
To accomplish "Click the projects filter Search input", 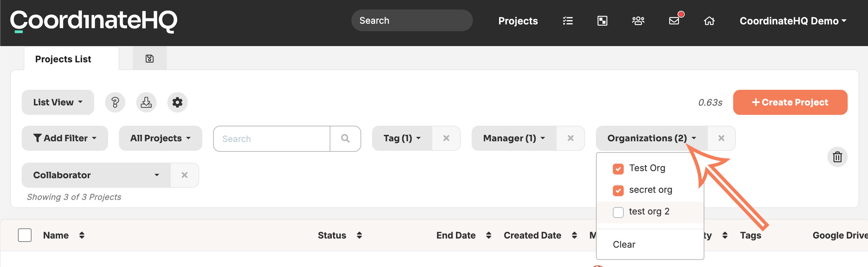I will (x=272, y=139).
